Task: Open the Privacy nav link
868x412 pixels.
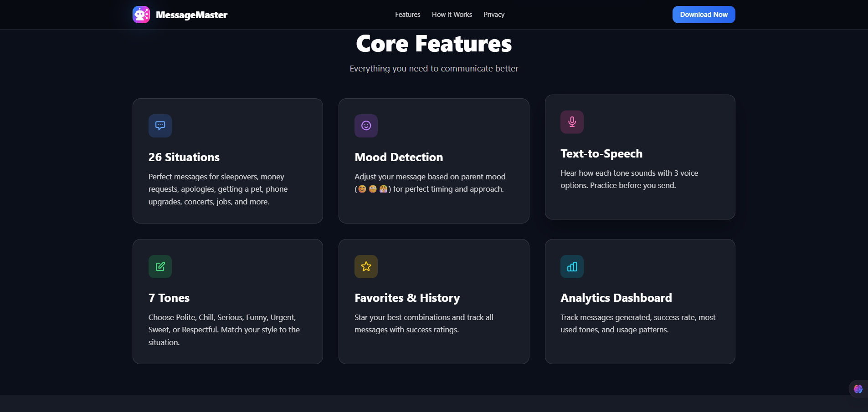Action: [494, 15]
